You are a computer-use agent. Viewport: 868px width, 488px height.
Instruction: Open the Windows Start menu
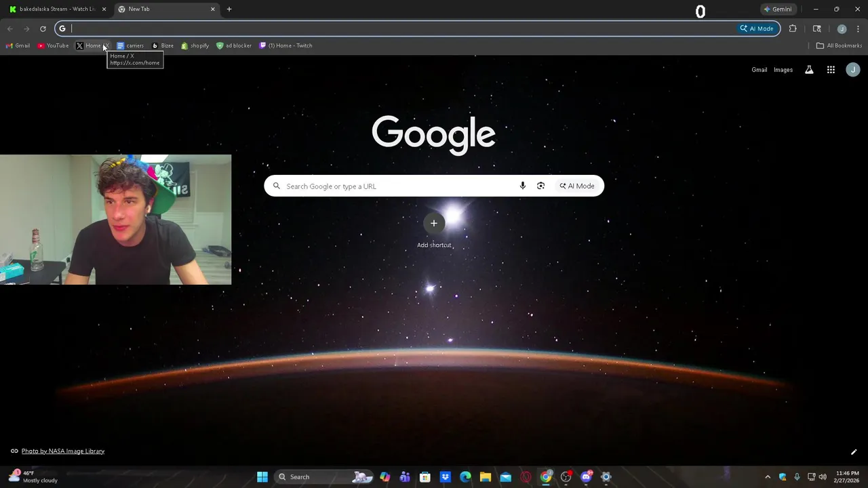click(x=262, y=476)
